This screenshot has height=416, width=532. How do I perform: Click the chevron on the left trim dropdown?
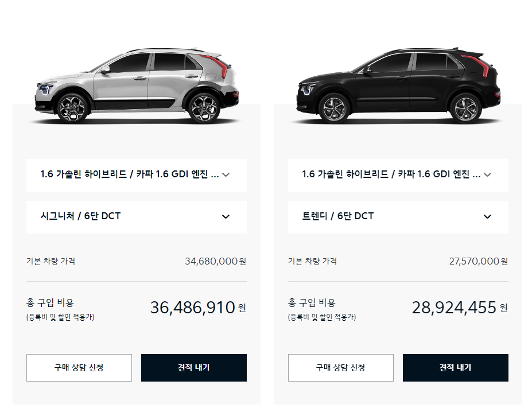tap(226, 216)
